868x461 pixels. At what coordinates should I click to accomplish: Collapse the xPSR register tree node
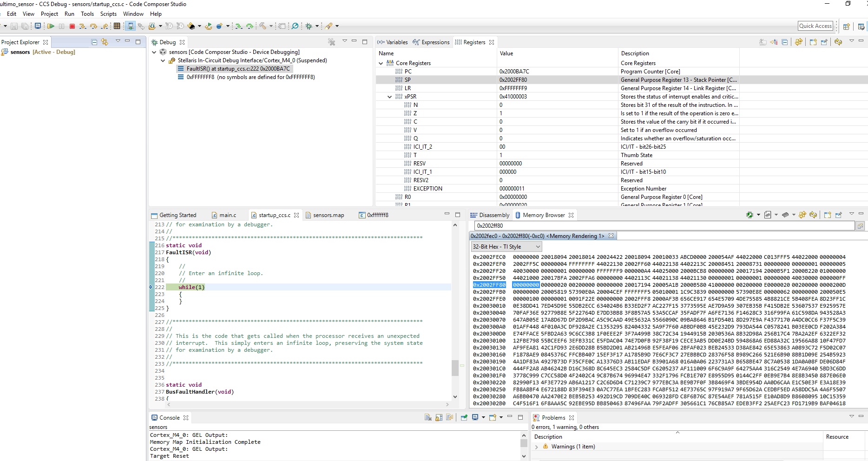[389, 97]
